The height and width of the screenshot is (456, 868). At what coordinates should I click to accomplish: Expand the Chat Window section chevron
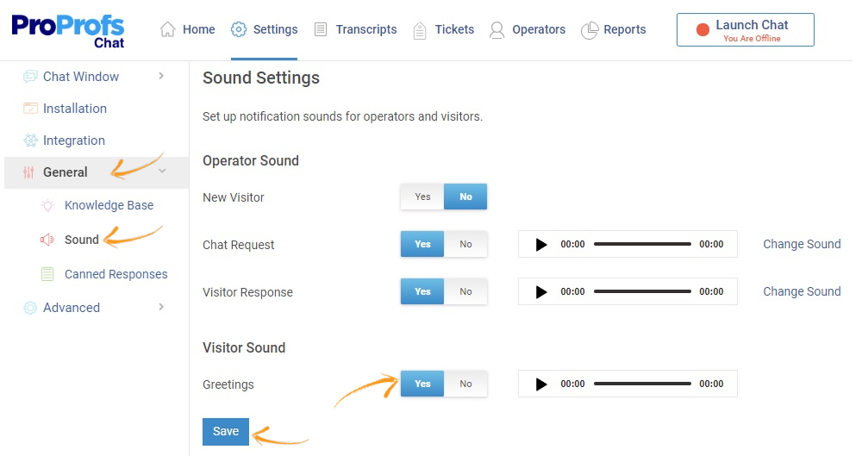(161, 76)
